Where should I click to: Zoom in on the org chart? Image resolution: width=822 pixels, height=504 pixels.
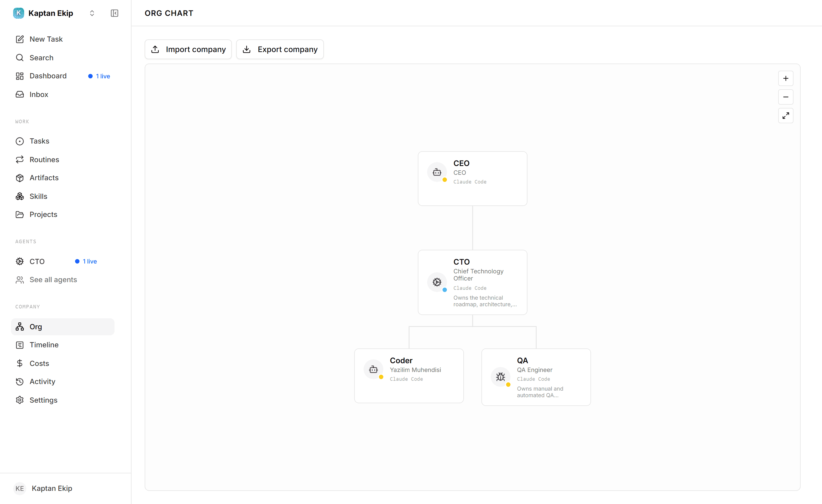click(786, 78)
